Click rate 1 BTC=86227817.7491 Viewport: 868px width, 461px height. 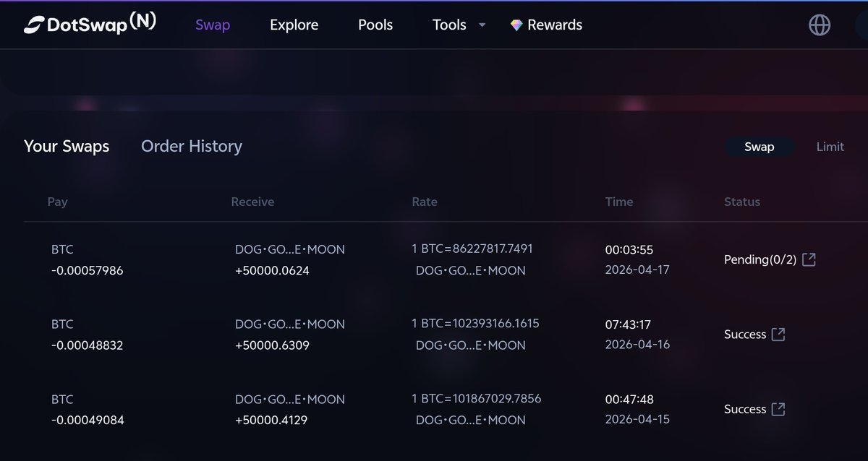coord(472,249)
